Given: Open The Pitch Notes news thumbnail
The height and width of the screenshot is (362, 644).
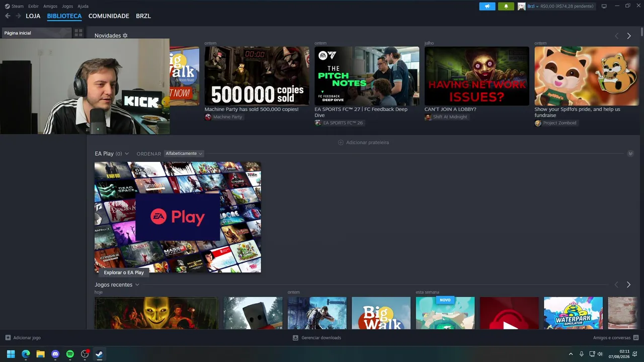Looking at the screenshot, I should coord(367,76).
